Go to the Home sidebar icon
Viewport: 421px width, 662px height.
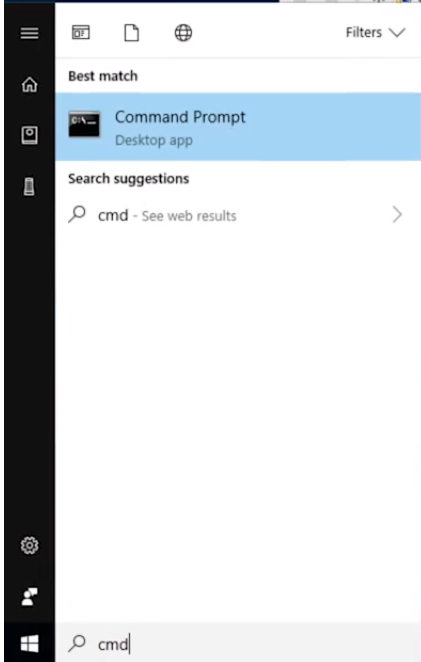(30, 84)
